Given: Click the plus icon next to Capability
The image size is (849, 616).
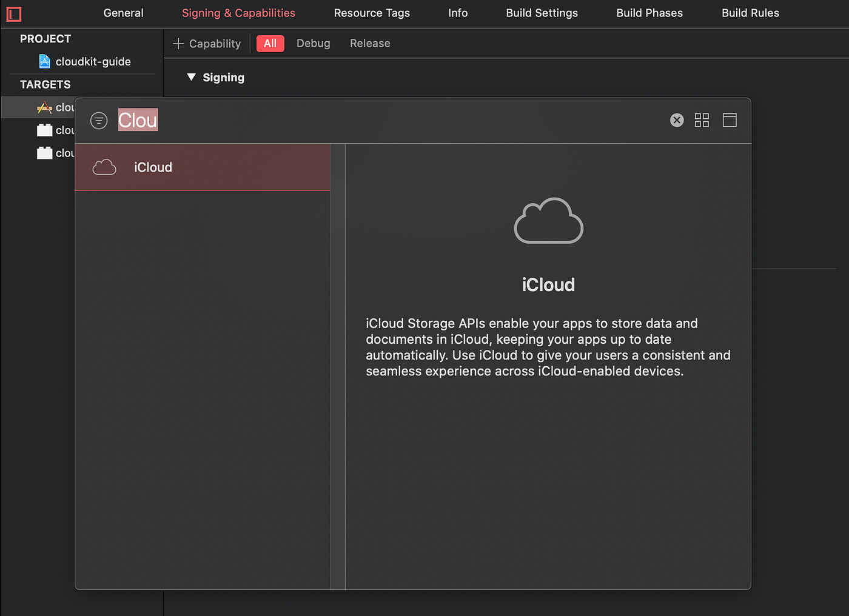Looking at the screenshot, I should tap(178, 43).
